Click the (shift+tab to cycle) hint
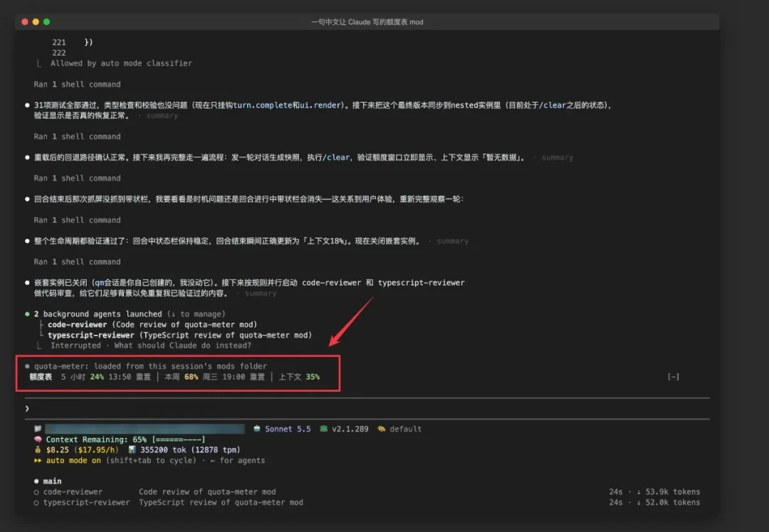Image resolution: width=769 pixels, height=532 pixels. click(150, 460)
